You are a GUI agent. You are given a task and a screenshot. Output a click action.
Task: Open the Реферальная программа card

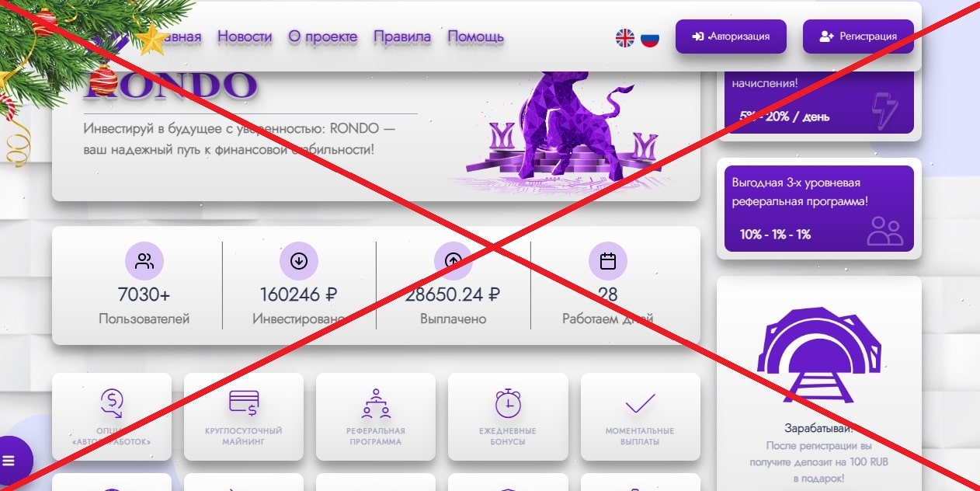pyautogui.click(x=376, y=417)
